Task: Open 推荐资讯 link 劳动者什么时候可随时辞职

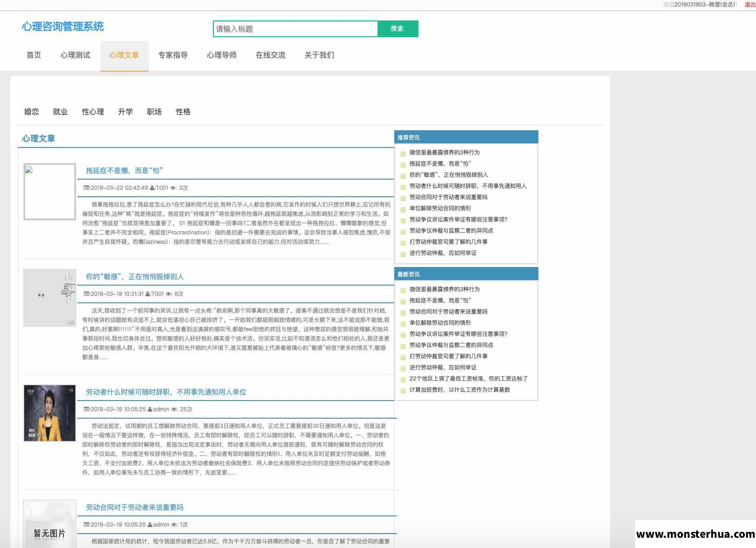Action: pyautogui.click(x=468, y=186)
